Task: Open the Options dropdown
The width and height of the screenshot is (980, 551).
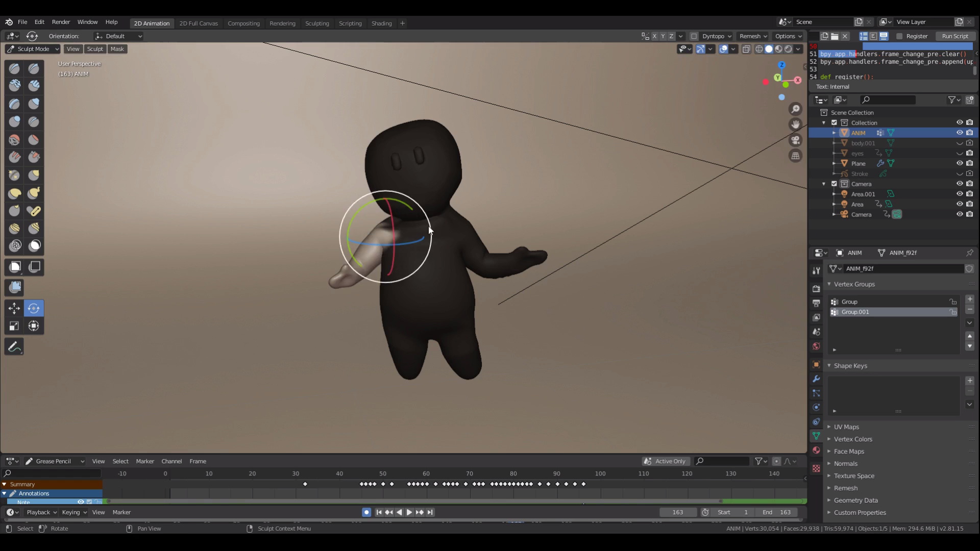Action: pos(788,36)
